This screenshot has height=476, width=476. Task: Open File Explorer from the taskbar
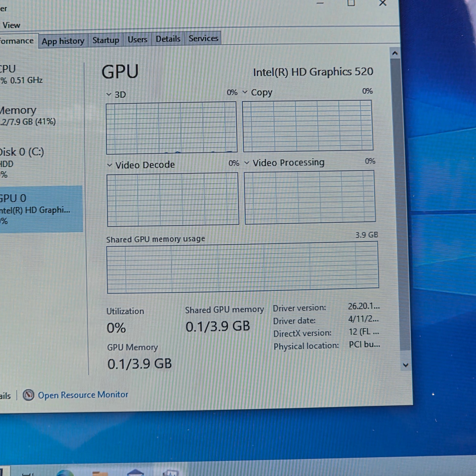click(x=100, y=473)
